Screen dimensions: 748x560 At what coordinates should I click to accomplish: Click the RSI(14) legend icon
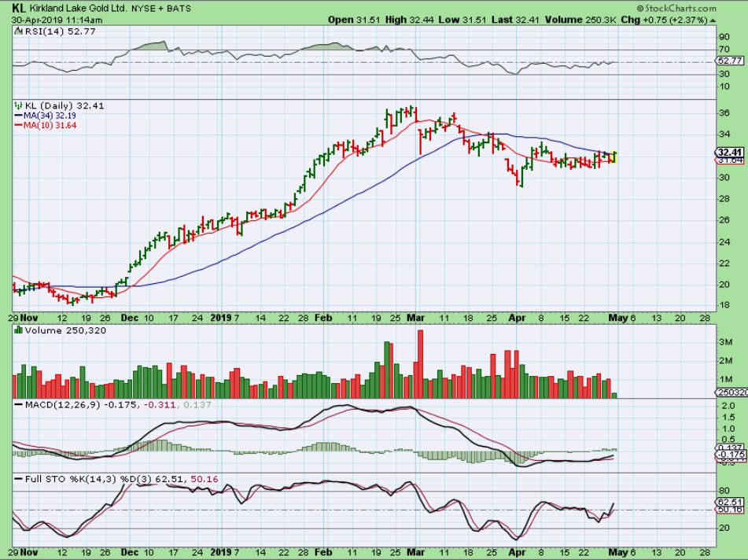(19, 31)
